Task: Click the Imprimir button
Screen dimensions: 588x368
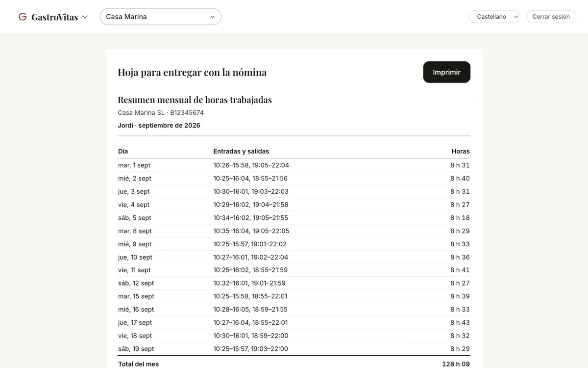Action: coord(446,72)
